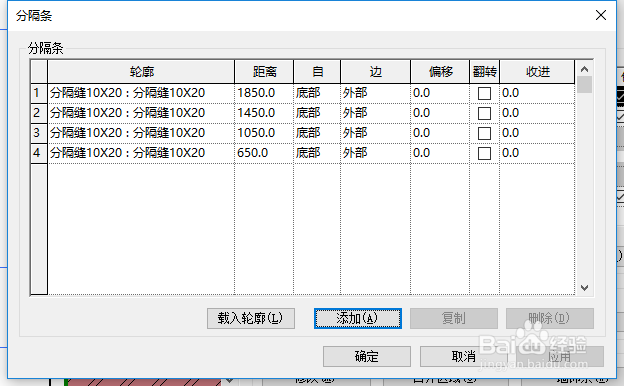Select row header 1
The width and height of the screenshot is (624, 386).
pos(39,93)
